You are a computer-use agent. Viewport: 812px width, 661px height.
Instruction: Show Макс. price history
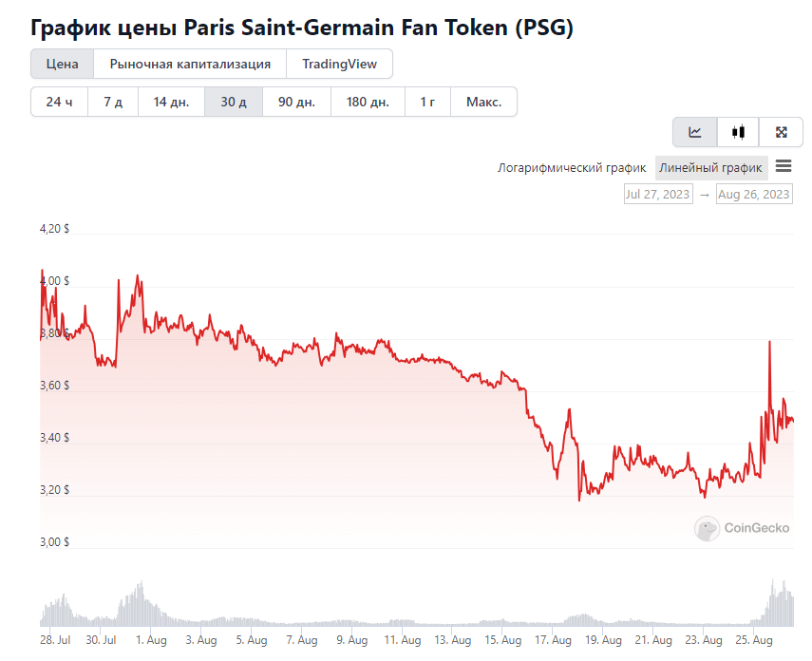click(483, 102)
